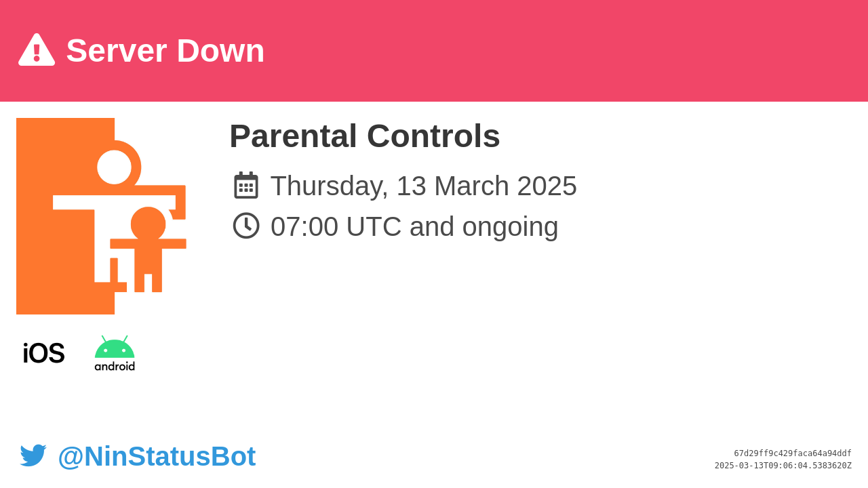Click the word "Down" in the banner

point(220,51)
